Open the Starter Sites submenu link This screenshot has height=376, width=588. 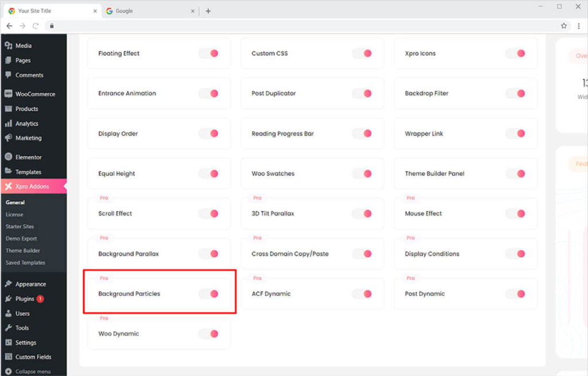point(20,227)
